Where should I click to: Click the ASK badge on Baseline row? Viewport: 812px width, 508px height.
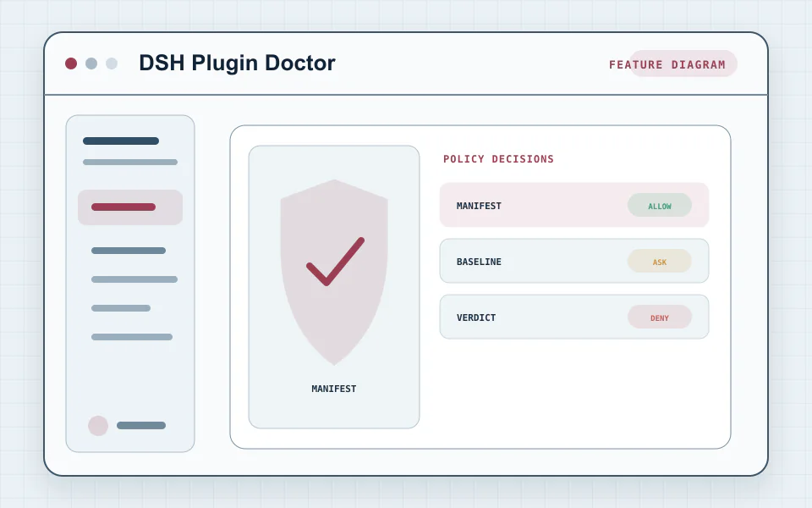(659, 262)
